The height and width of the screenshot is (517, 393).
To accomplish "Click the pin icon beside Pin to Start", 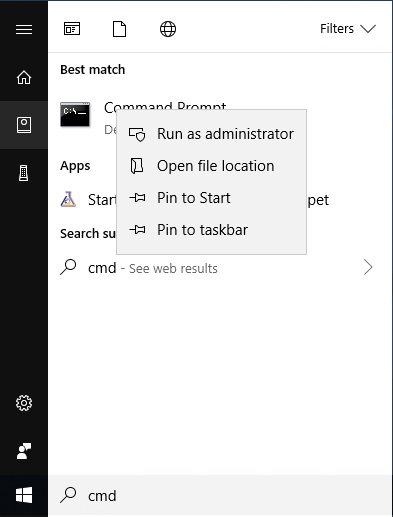I will click(137, 198).
